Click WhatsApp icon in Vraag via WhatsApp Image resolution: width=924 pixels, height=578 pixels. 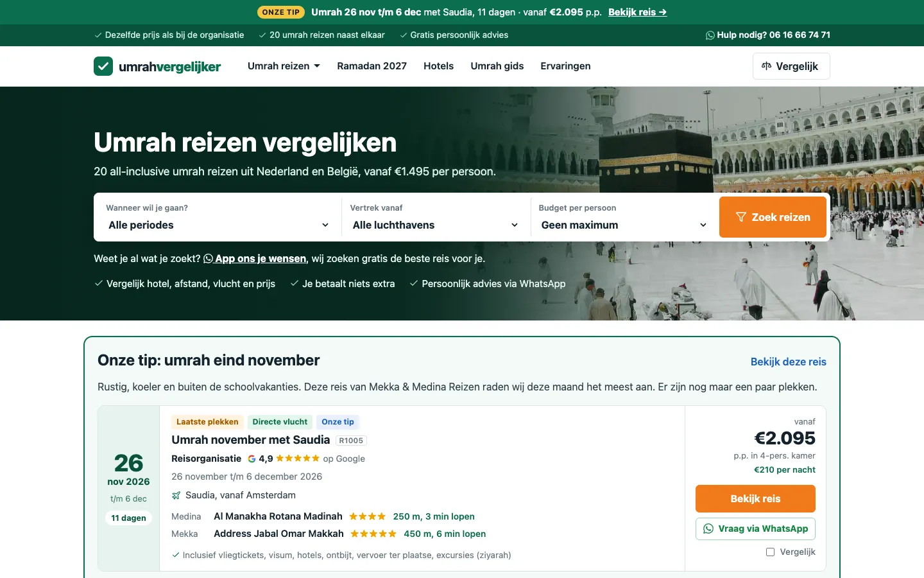coord(708,529)
